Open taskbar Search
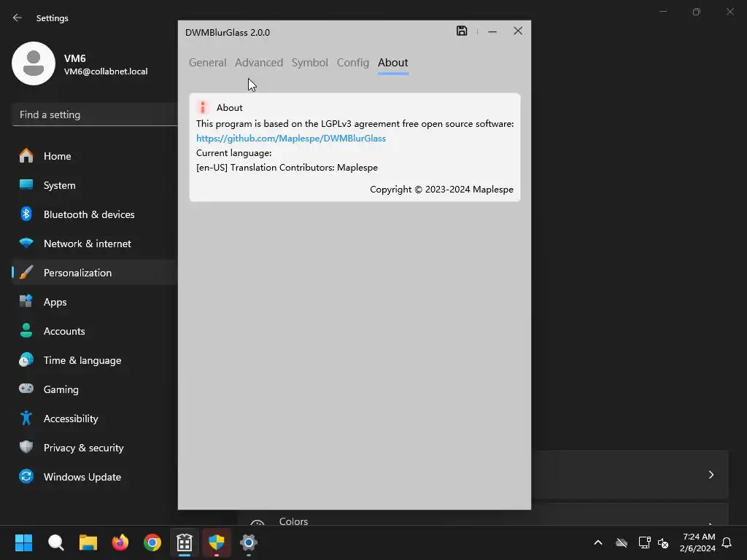Screen dimensions: 747x560 click(x=55, y=542)
